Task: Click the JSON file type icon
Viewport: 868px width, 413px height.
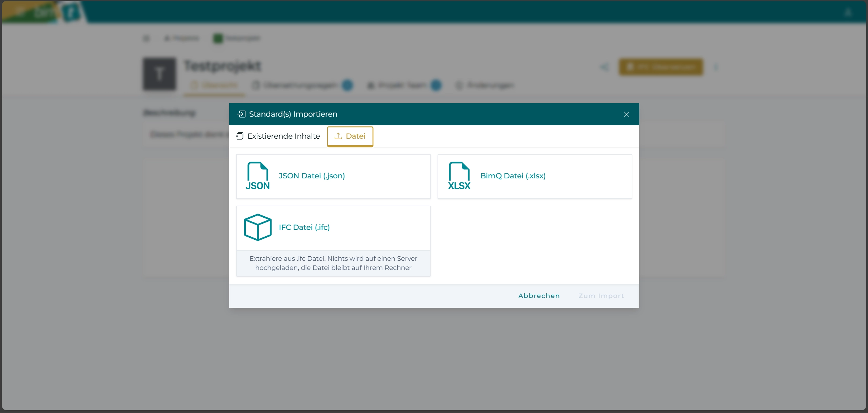Action: coord(258,176)
